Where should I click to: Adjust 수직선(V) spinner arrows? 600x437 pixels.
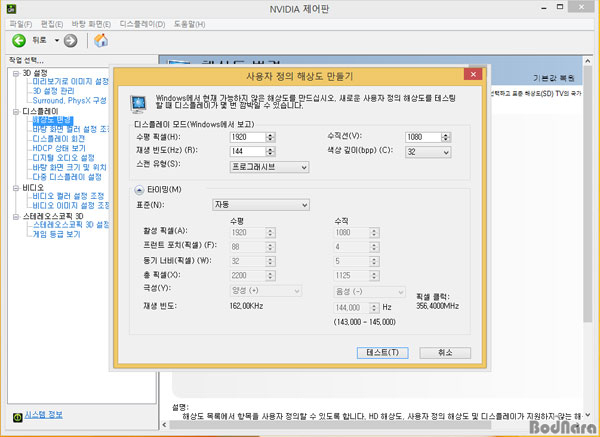point(446,137)
